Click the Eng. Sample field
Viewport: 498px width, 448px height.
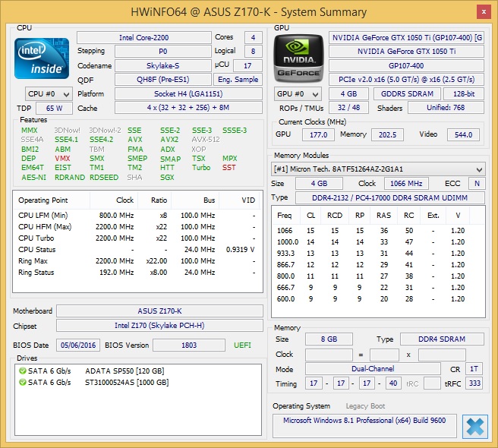tap(238, 80)
